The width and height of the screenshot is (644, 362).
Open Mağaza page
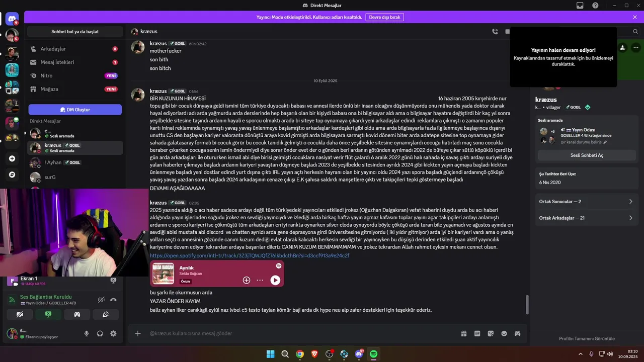tap(75, 89)
